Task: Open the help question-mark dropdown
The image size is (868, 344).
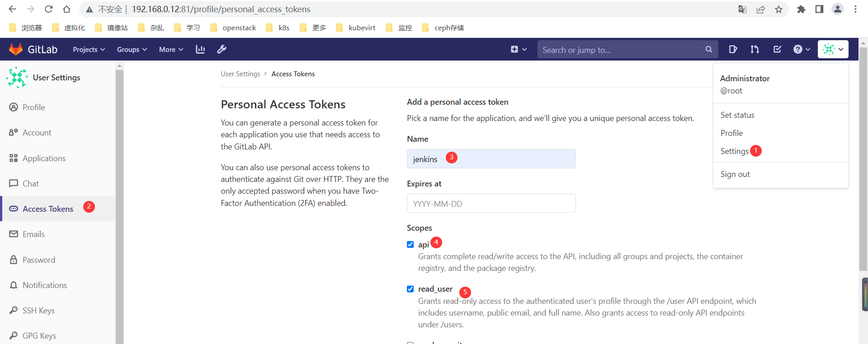Action: [802, 49]
